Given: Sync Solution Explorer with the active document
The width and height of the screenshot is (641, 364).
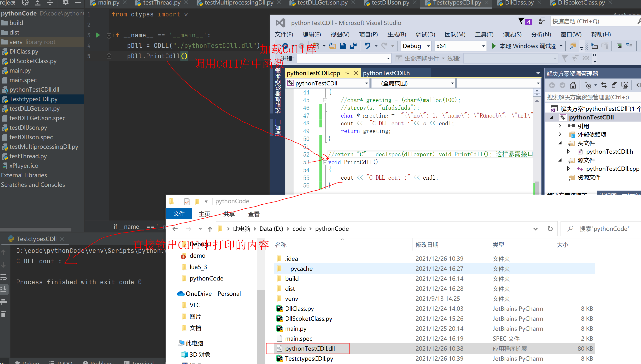Looking at the screenshot, I should [603, 85].
